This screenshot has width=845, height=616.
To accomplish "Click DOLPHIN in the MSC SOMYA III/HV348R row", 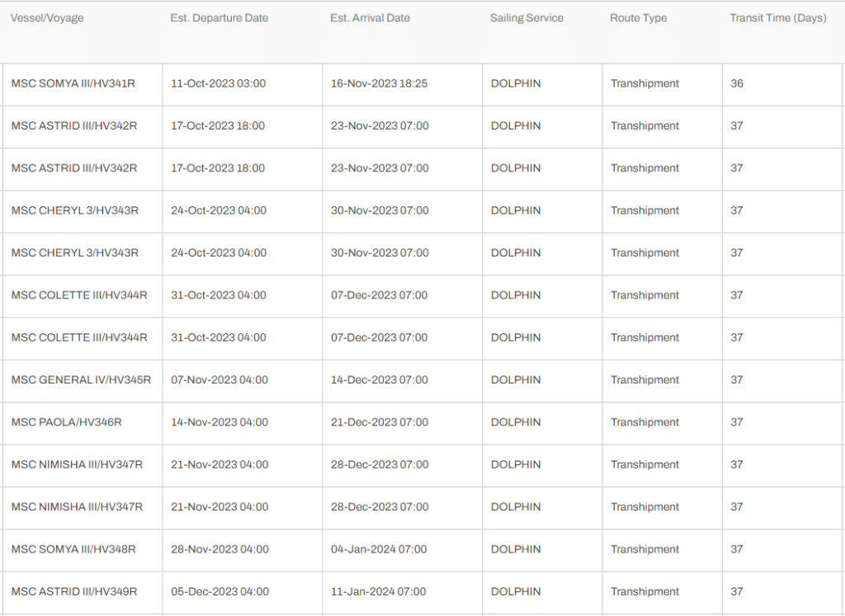I will [x=516, y=549].
